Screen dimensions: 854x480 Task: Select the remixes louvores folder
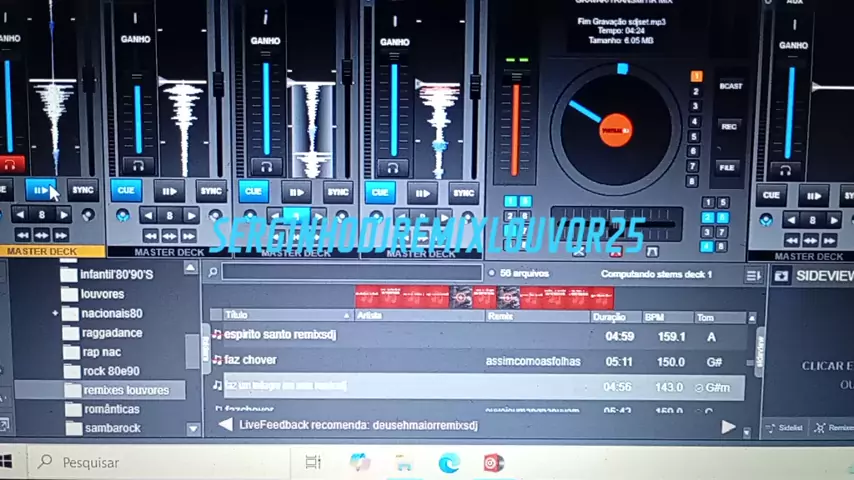pos(126,390)
